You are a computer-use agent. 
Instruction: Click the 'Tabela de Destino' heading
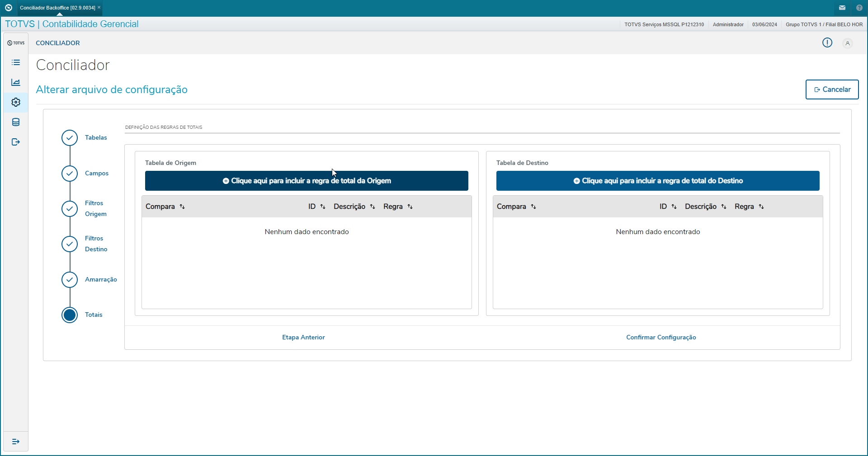522,163
